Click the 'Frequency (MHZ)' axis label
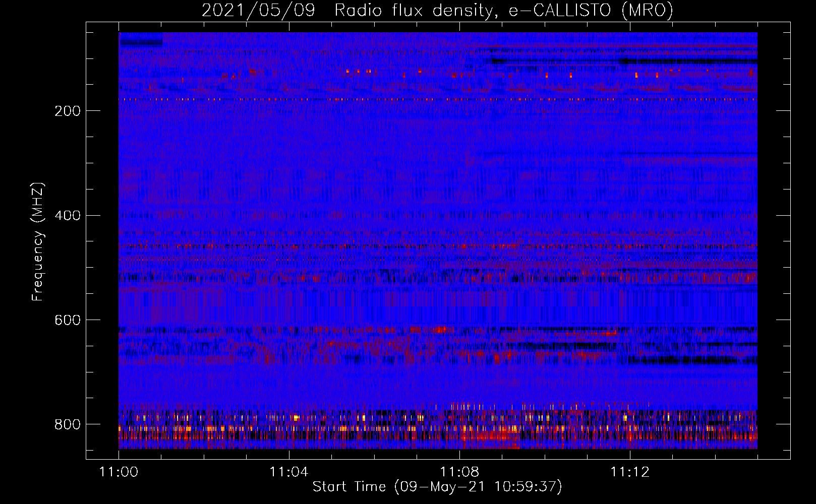This screenshot has width=816, height=504. pyautogui.click(x=38, y=242)
